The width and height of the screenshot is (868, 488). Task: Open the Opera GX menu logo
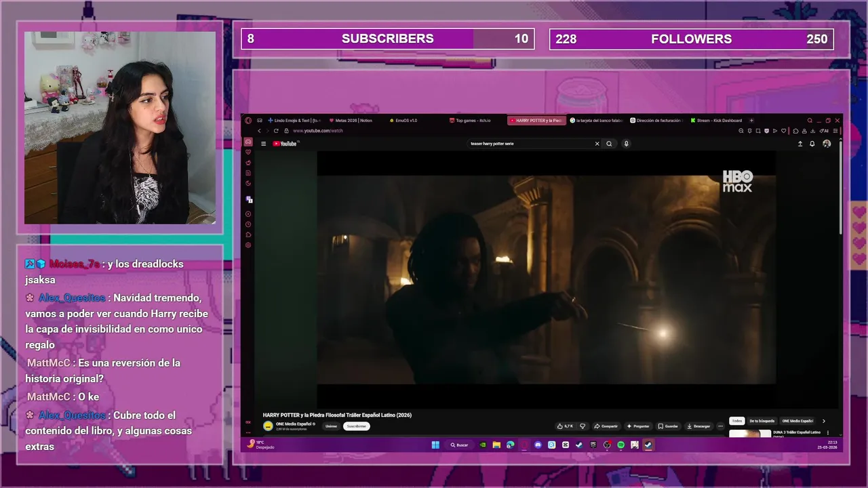coord(248,121)
